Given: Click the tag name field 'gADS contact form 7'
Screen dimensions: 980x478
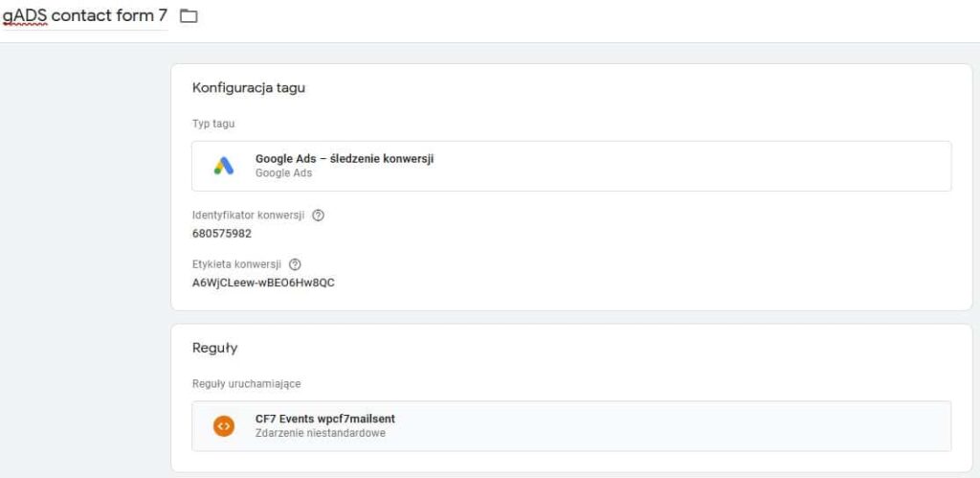Looking at the screenshot, I should pos(84,16).
